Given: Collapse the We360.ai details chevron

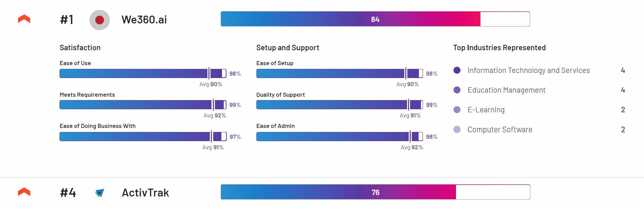Looking at the screenshot, I should pyautogui.click(x=24, y=19).
